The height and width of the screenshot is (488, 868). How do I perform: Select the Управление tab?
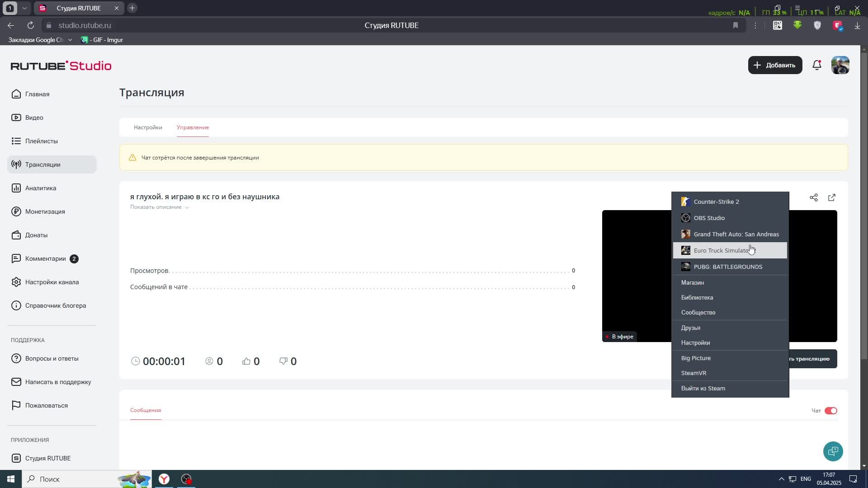point(193,127)
